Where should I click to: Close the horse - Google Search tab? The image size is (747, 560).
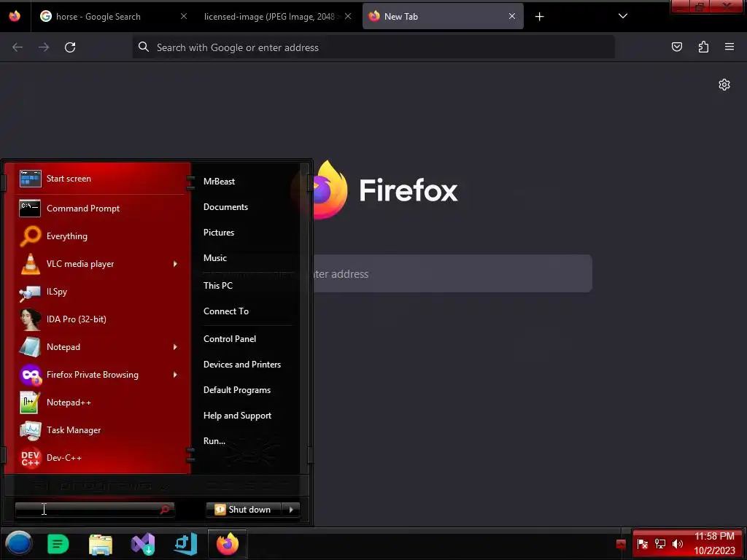point(183,17)
